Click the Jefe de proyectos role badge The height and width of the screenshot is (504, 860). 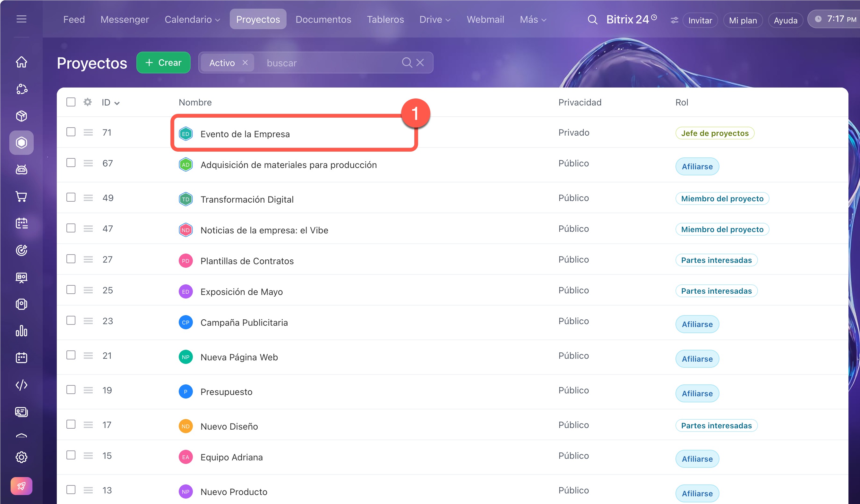pos(715,133)
